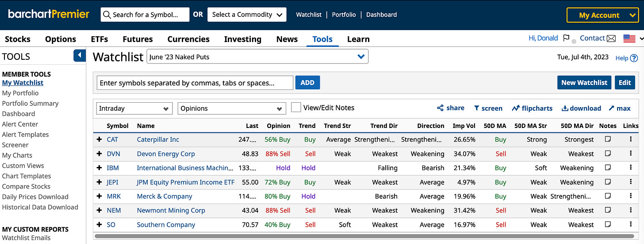Viewport: 644px width, 244px height.
Task: Open the Stocks menu
Action: click(18, 39)
